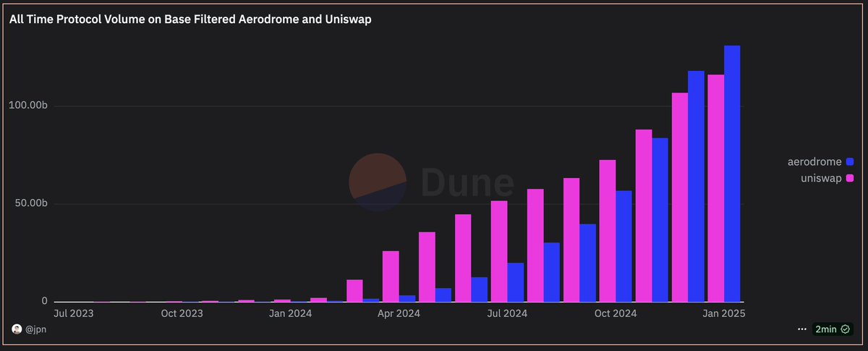Viewport: 868px width, 351px height.
Task: Select the blue aerodrome bar for Jul 2024
Action: pos(515,282)
